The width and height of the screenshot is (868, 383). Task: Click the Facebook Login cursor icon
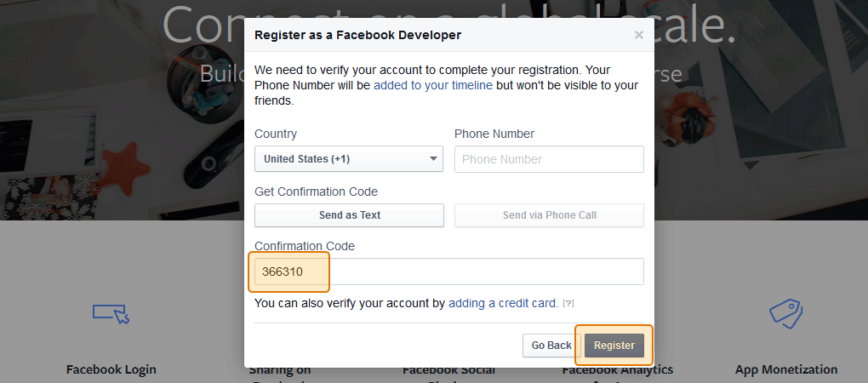[111, 313]
